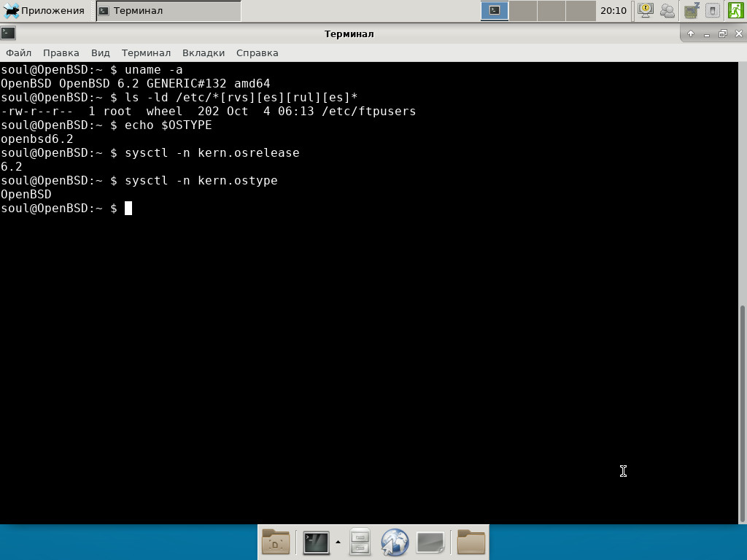This screenshot has height=560, width=747.
Task: Switch to the second workspace
Action: pyautogui.click(x=523, y=10)
